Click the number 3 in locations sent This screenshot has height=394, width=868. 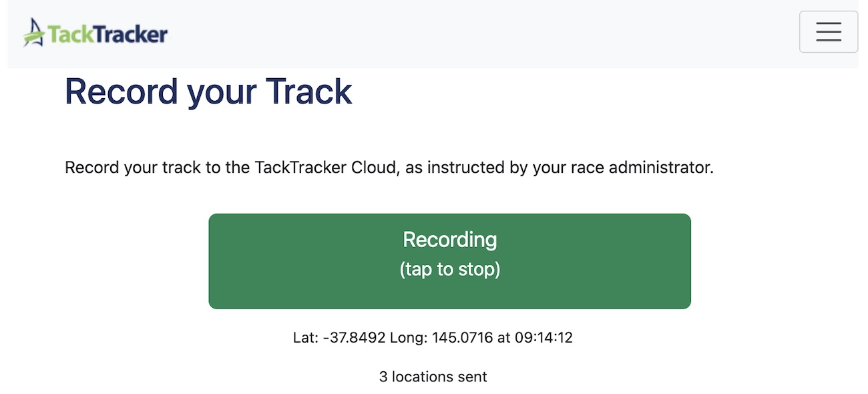[383, 377]
